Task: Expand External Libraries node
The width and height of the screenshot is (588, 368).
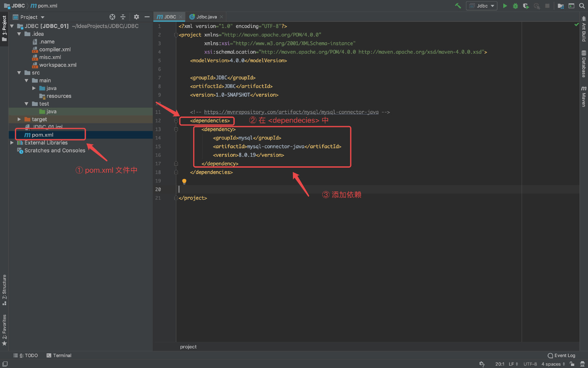Action: pyautogui.click(x=12, y=143)
